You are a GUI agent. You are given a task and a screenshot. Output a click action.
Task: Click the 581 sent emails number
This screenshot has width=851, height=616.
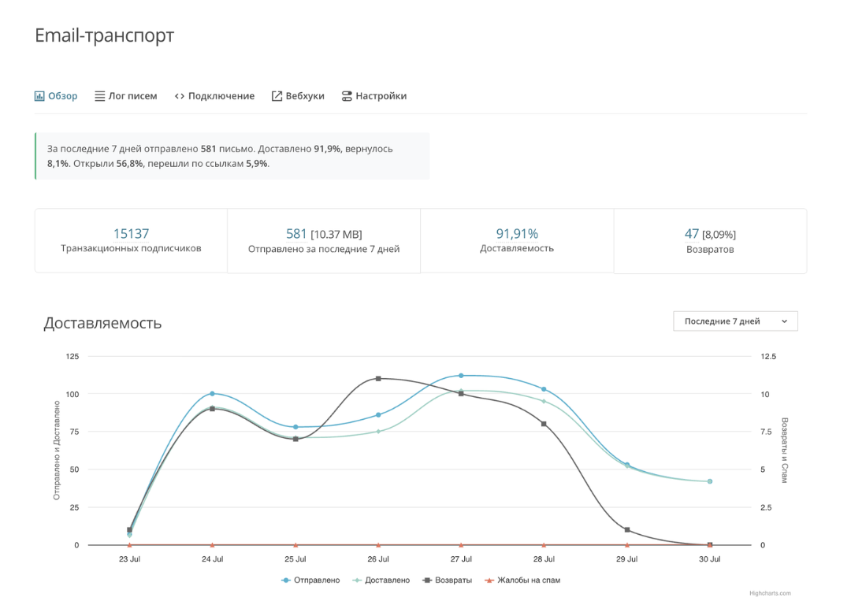pyautogui.click(x=296, y=234)
